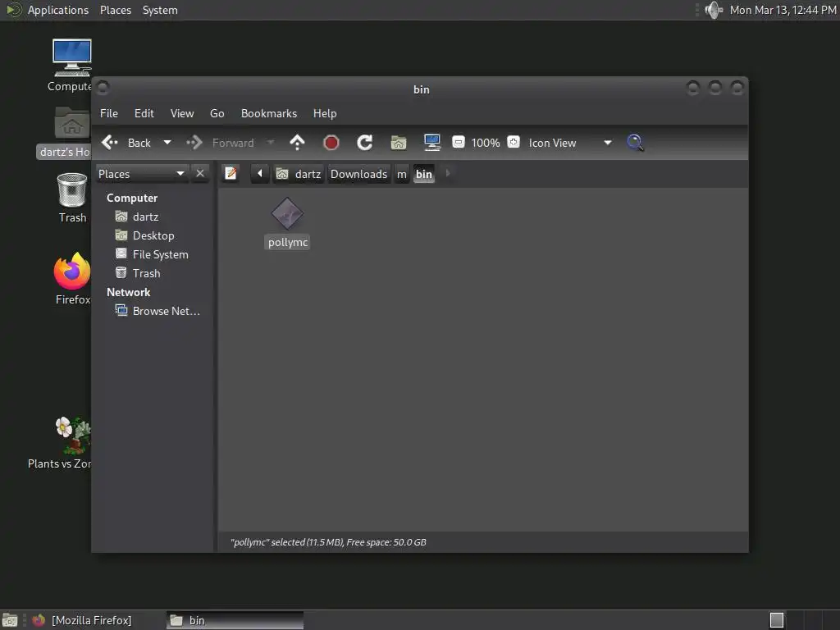Open the Home folder toolbar icon
Image resolution: width=840 pixels, height=630 pixels.
tap(399, 143)
